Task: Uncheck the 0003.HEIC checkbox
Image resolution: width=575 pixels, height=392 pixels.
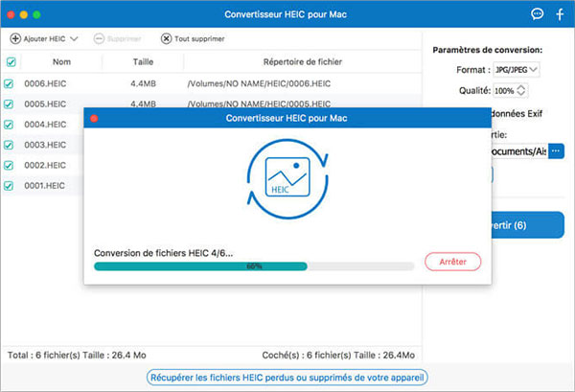Action: [x=9, y=145]
